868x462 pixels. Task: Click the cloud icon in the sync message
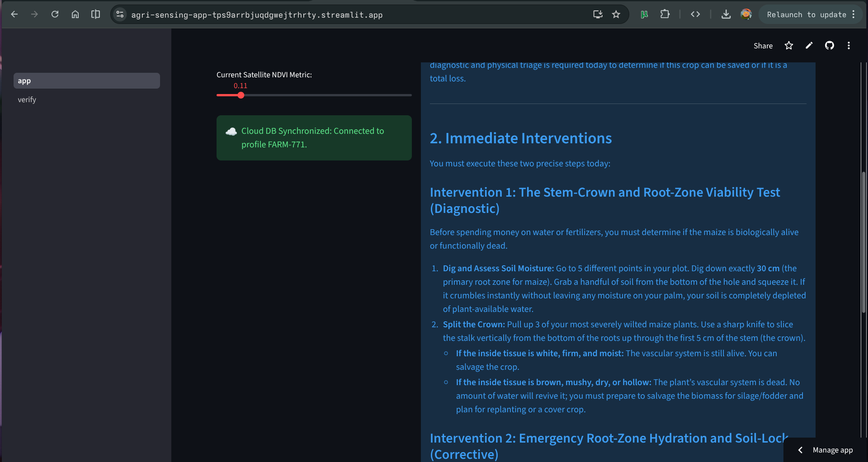[231, 131]
